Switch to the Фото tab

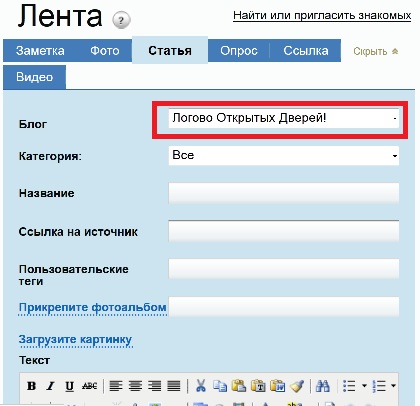(x=105, y=51)
